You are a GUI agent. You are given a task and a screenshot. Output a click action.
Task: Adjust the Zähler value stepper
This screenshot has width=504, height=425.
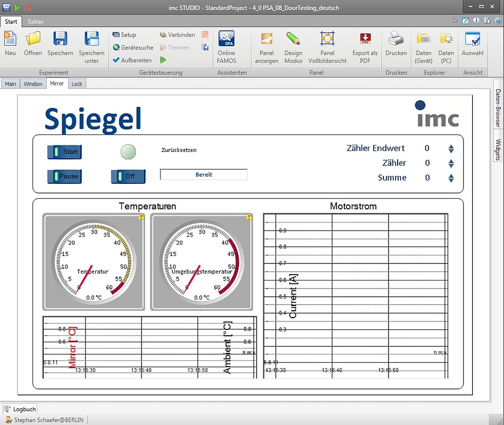tap(451, 163)
